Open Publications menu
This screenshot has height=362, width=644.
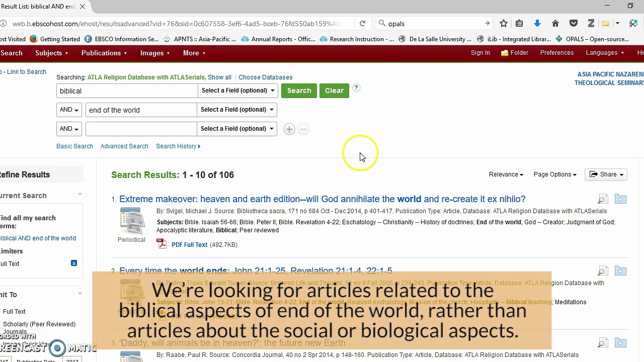tap(104, 53)
